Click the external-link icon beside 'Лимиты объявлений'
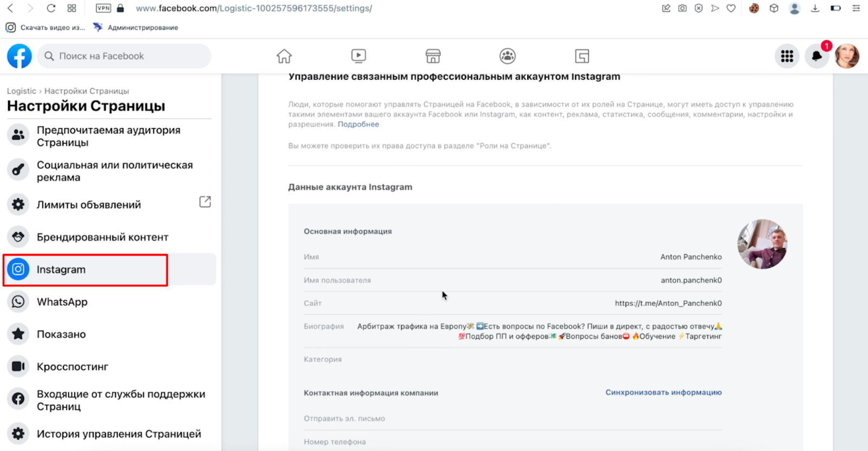 click(205, 202)
